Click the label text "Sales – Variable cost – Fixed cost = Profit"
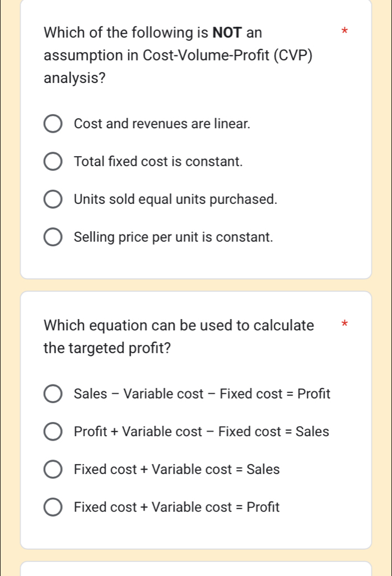This screenshot has width=392, height=576. tap(202, 394)
